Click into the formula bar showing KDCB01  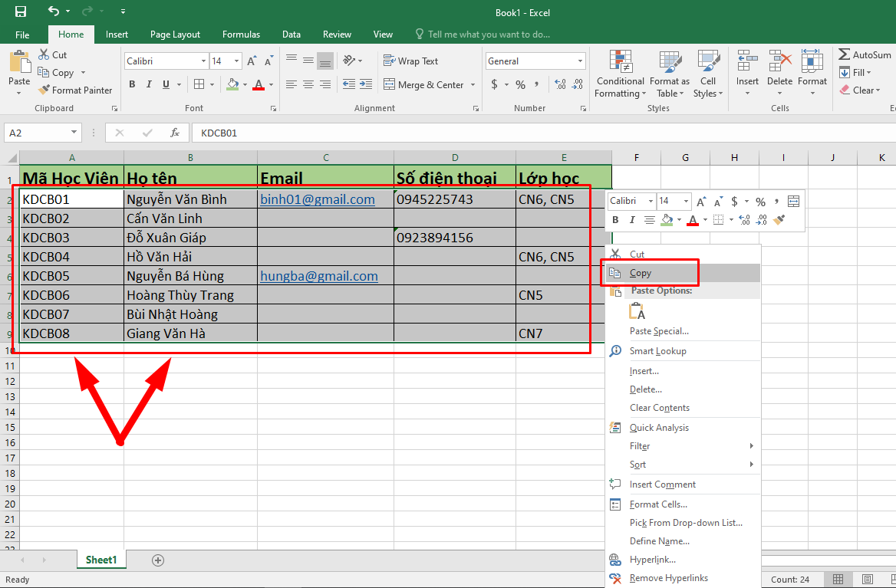coord(543,133)
